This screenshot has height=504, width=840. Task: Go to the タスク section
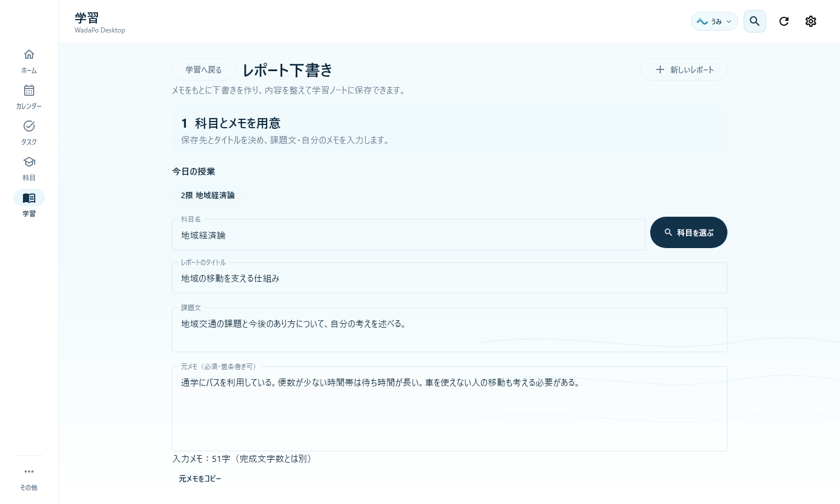pyautogui.click(x=29, y=133)
